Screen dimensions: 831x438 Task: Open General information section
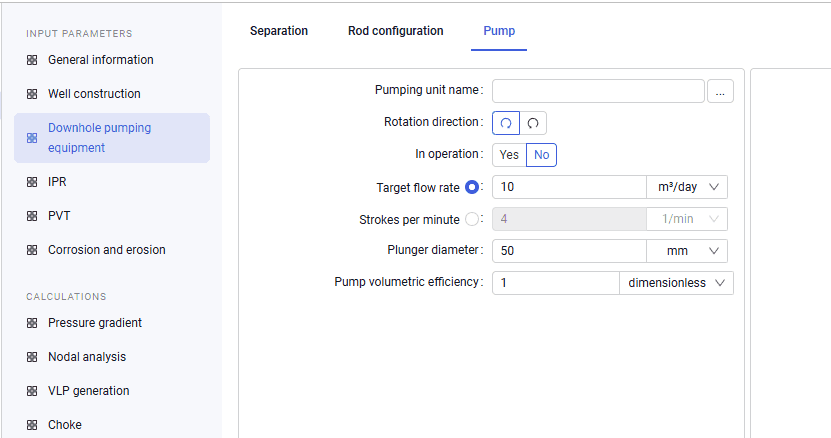click(x=101, y=60)
